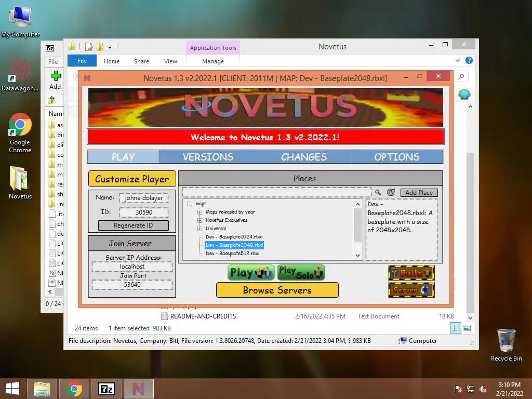Click the search magnifier icon in Places
Screen dimensions: 532x399
[378, 192]
